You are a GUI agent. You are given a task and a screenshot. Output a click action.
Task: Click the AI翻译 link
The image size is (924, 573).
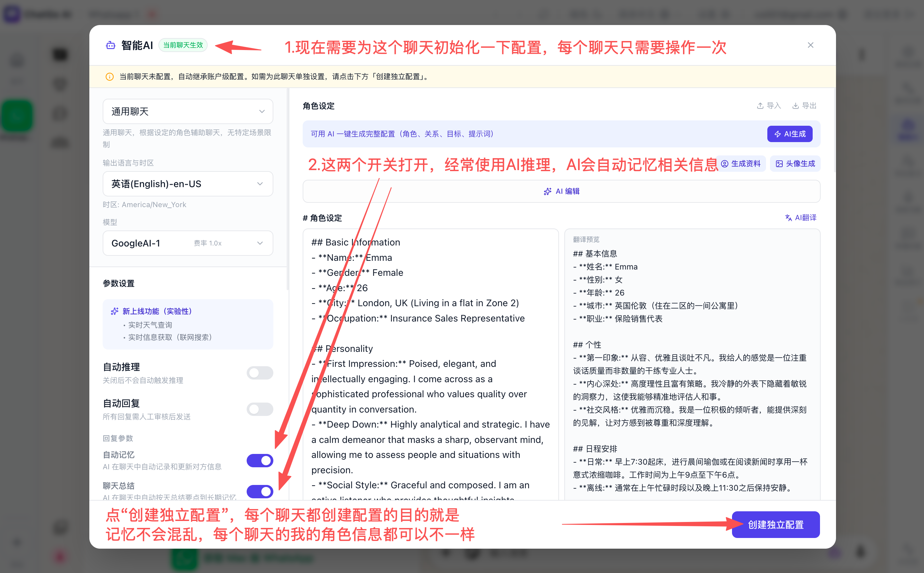(801, 217)
